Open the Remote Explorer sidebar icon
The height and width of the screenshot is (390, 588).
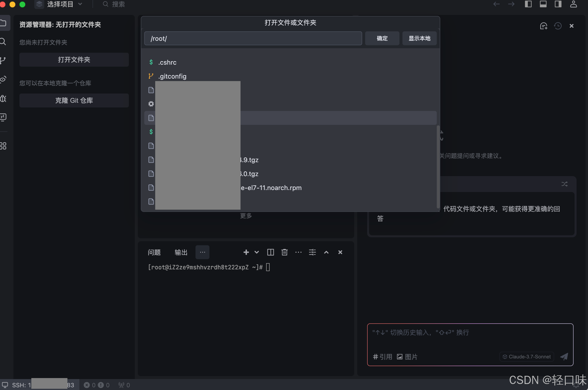pos(3,117)
